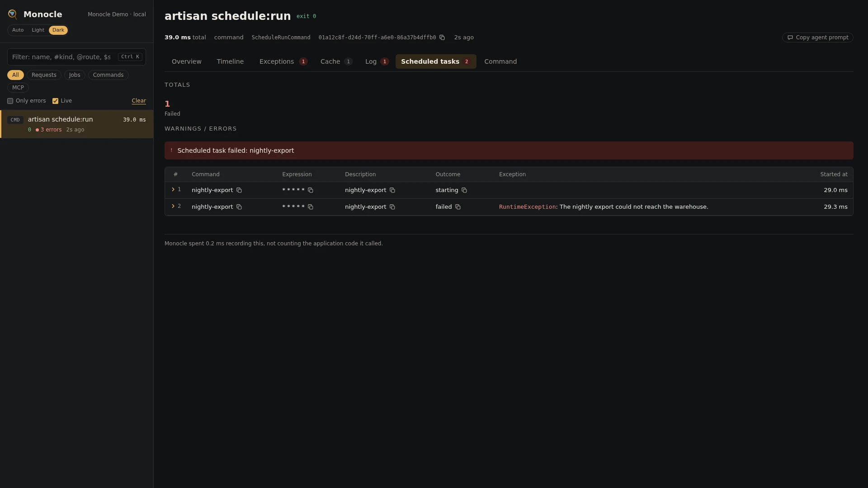The width and height of the screenshot is (868, 488).
Task: Select the All filter chip
Action: pyautogui.click(x=15, y=75)
